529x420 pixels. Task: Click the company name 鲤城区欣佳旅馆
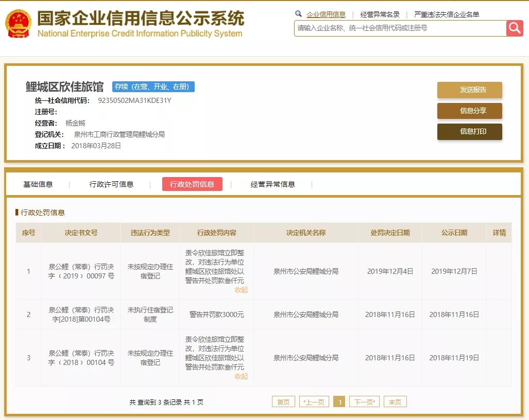pos(65,86)
